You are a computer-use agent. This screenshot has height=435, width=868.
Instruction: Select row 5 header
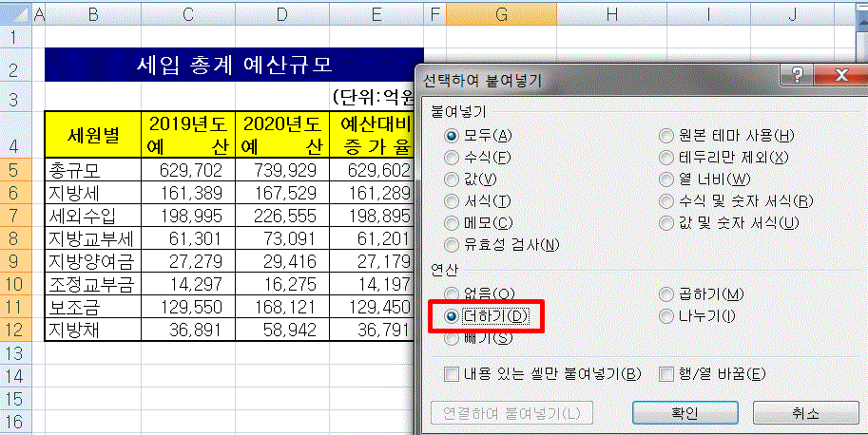pyautogui.click(x=15, y=170)
